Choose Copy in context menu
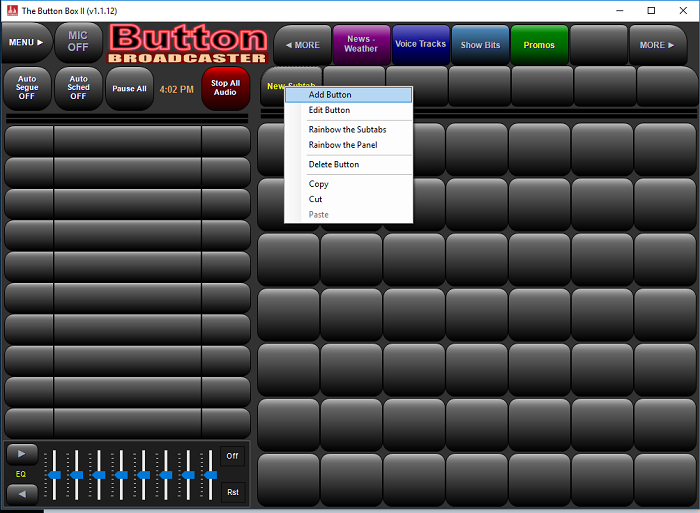 pos(348,184)
